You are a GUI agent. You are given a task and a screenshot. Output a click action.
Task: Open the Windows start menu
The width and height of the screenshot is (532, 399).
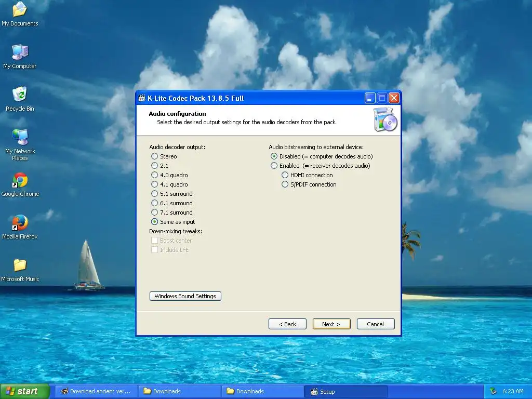(x=25, y=392)
